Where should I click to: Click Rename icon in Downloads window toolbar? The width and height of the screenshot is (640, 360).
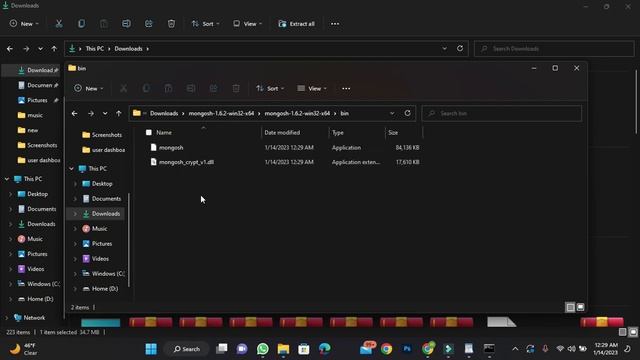click(127, 24)
